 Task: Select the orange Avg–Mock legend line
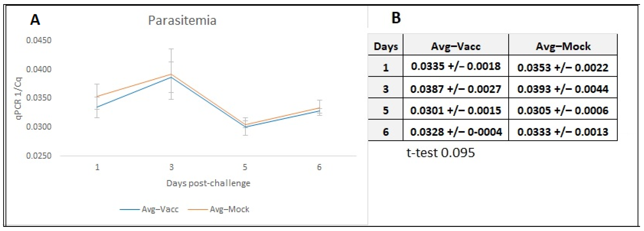[197, 209]
